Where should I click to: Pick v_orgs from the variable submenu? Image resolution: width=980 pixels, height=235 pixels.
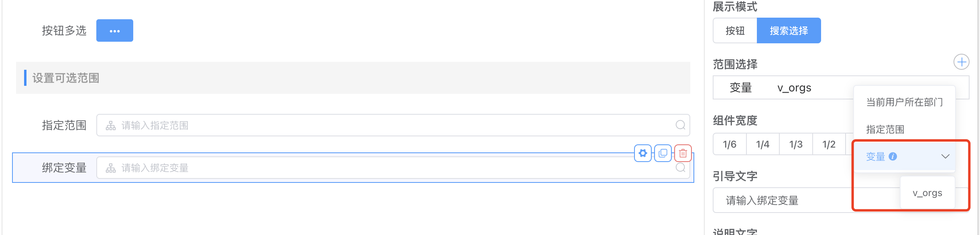pyautogui.click(x=927, y=193)
